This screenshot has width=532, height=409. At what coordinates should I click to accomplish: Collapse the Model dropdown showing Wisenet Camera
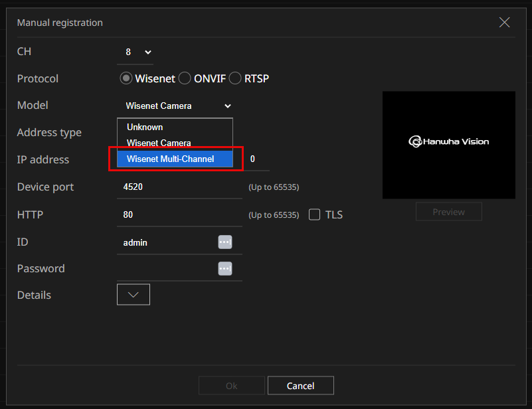point(178,106)
